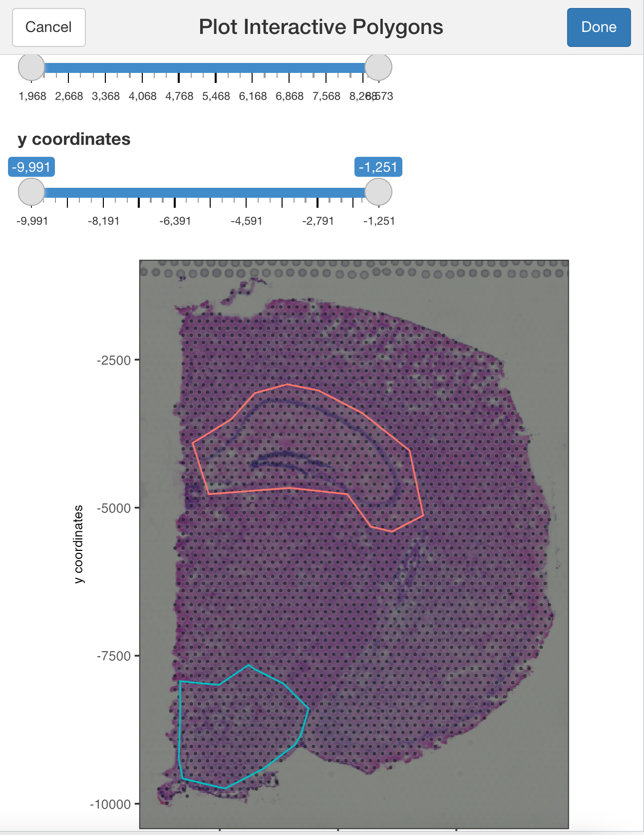644x835 pixels.
Task: Select the x coordinates slider right handle
Action: (x=378, y=67)
